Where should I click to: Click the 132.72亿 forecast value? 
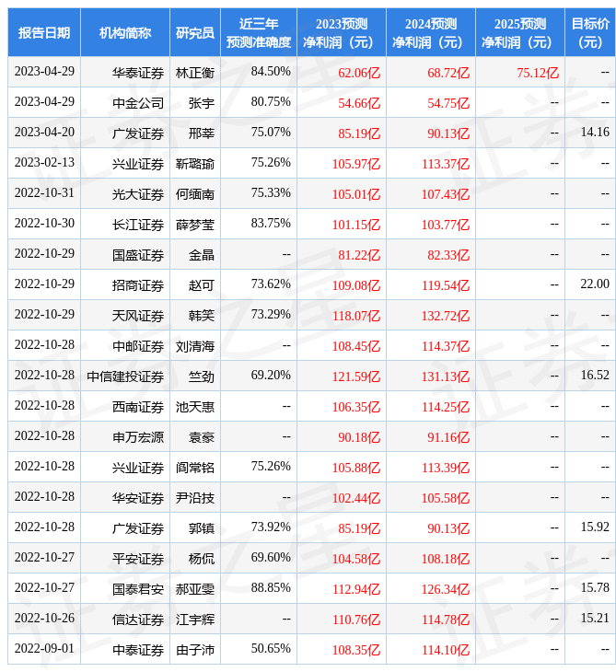(446, 316)
